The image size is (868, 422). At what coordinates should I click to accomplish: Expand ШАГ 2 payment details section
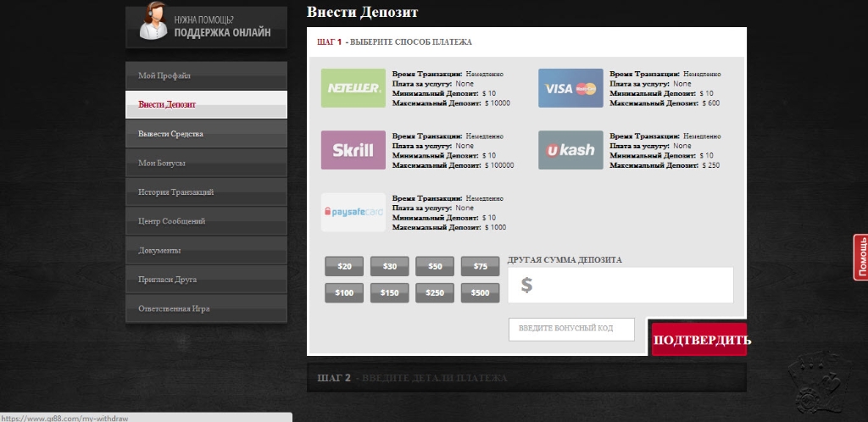pyautogui.click(x=526, y=378)
